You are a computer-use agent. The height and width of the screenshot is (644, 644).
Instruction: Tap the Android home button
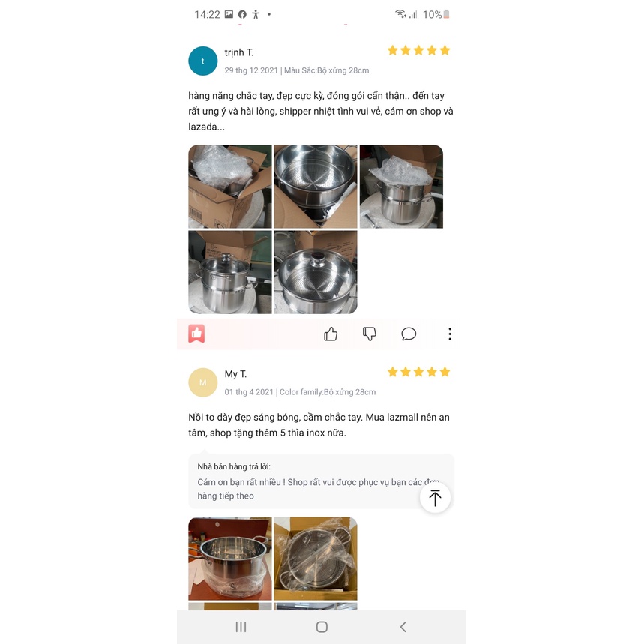pyautogui.click(x=322, y=627)
